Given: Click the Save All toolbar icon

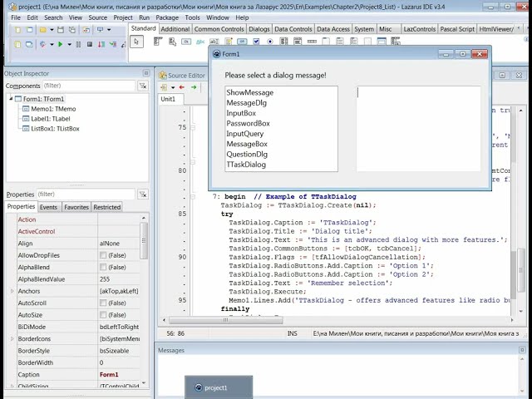Looking at the screenshot, I should (x=72, y=30).
